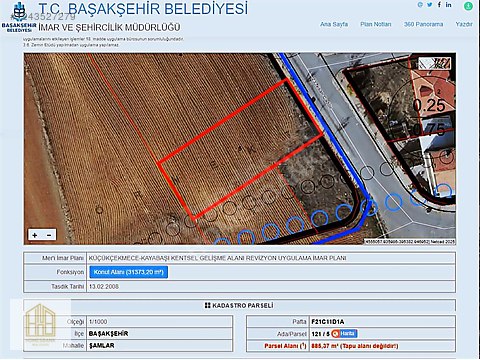Open the LinkedIn share icon

pyautogui.click(x=449, y=4)
